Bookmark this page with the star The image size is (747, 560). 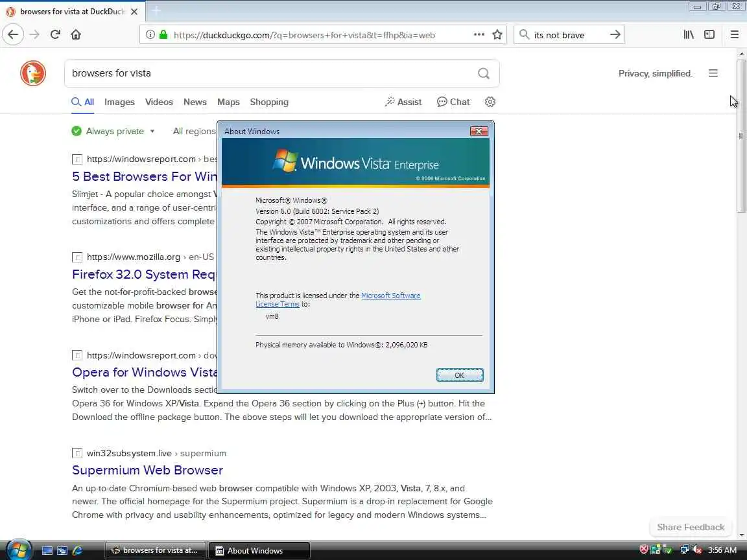[x=497, y=34]
